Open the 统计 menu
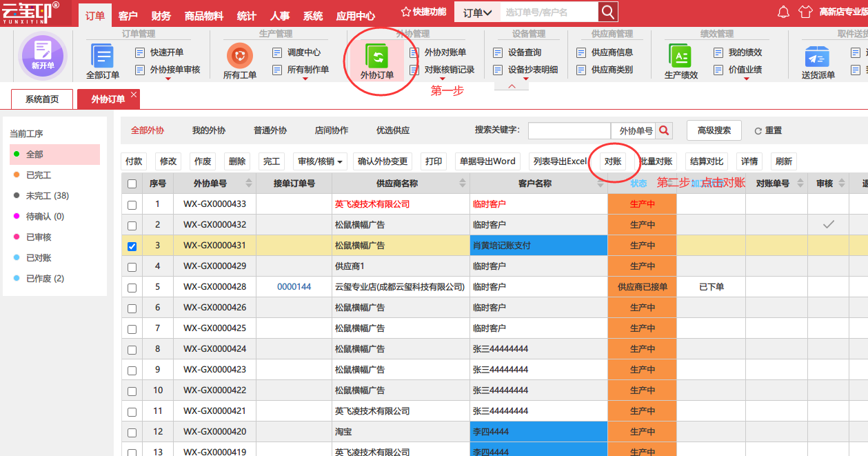 tap(246, 16)
